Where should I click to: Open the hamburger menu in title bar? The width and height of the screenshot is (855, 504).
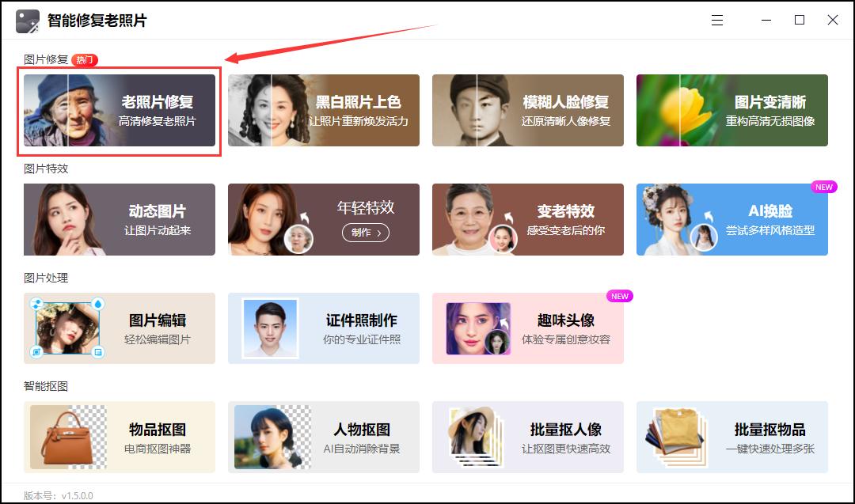(x=717, y=20)
